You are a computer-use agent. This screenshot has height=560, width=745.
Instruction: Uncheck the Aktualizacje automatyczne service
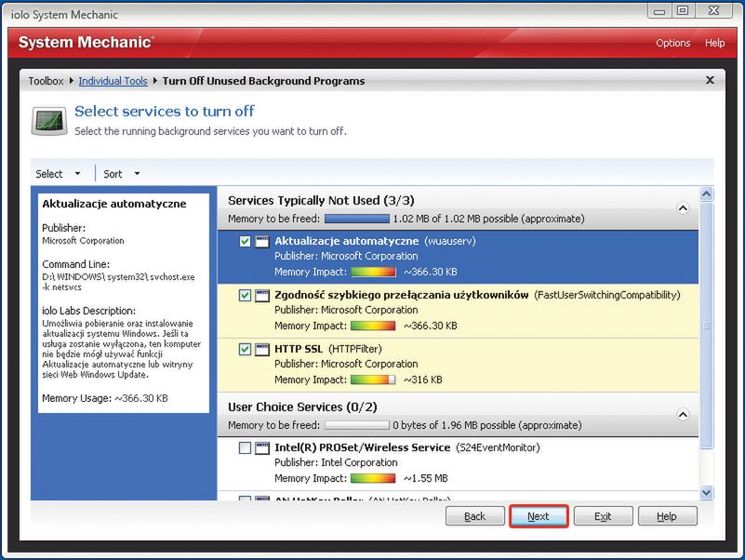[x=245, y=242]
